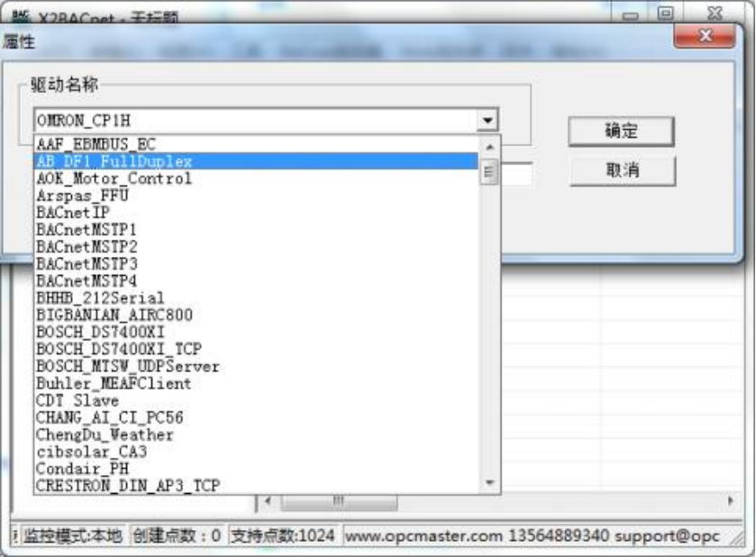Click the horizontal scrollbar left arrow
Viewport: 756px width, 557px height.
pos(269,501)
